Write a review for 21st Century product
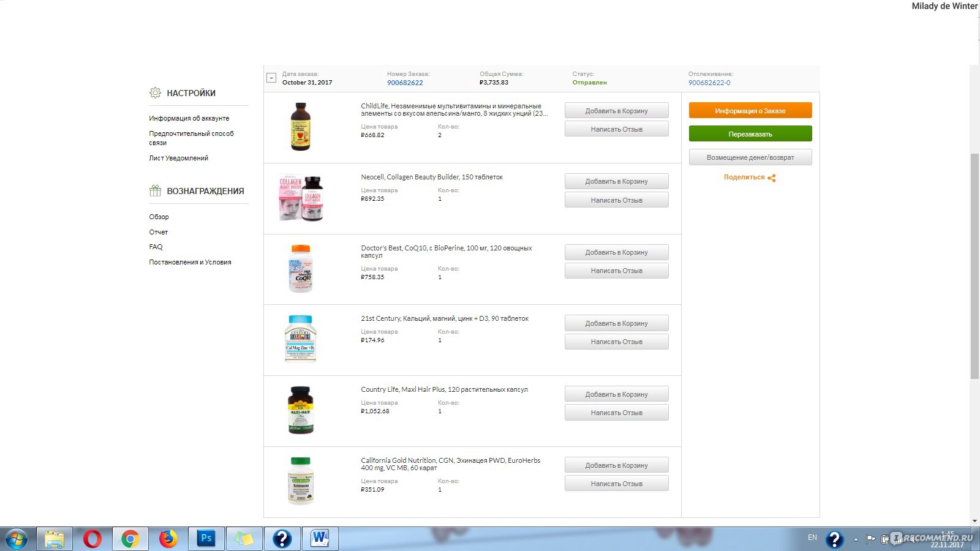The width and height of the screenshot is (980, 551). pyautogui.click(x=616, y=342)
